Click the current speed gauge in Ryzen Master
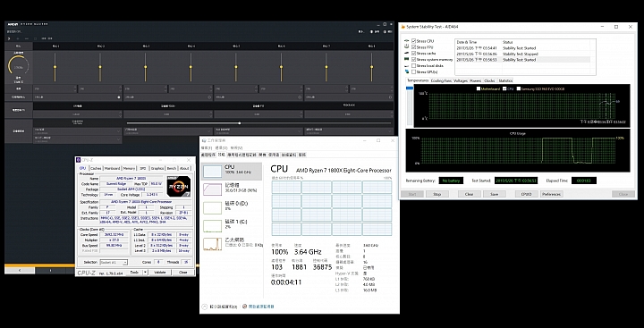 pyautogui.click(x=19, y=66)
